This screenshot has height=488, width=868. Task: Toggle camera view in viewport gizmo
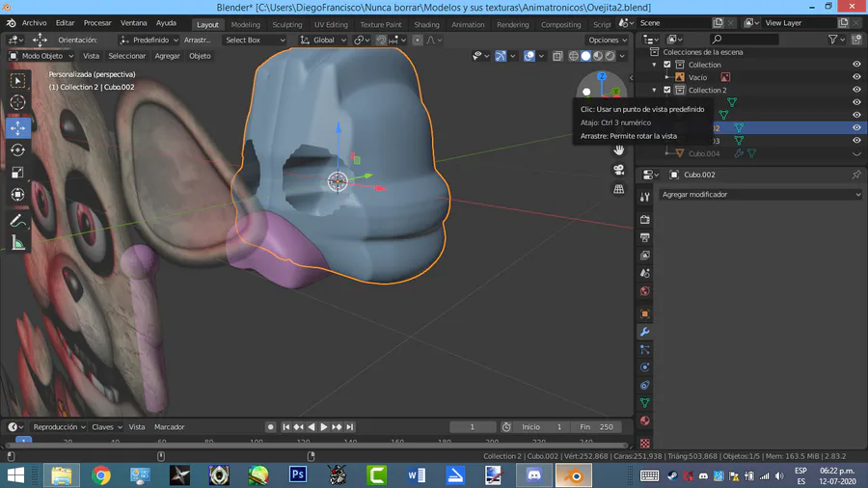pyautogui.click(x=619, y=170)
